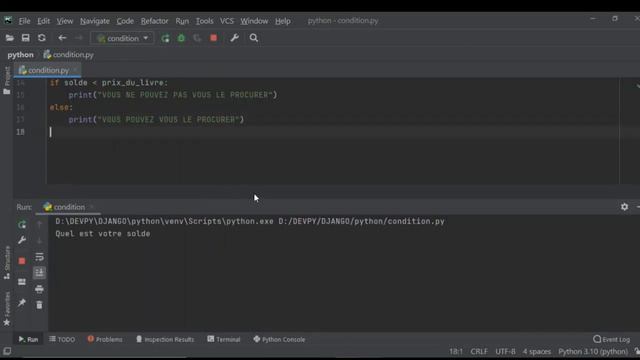Run with coverage toolbar icon
The height and width of the screenshot is (360, 640).
[197, 38]
